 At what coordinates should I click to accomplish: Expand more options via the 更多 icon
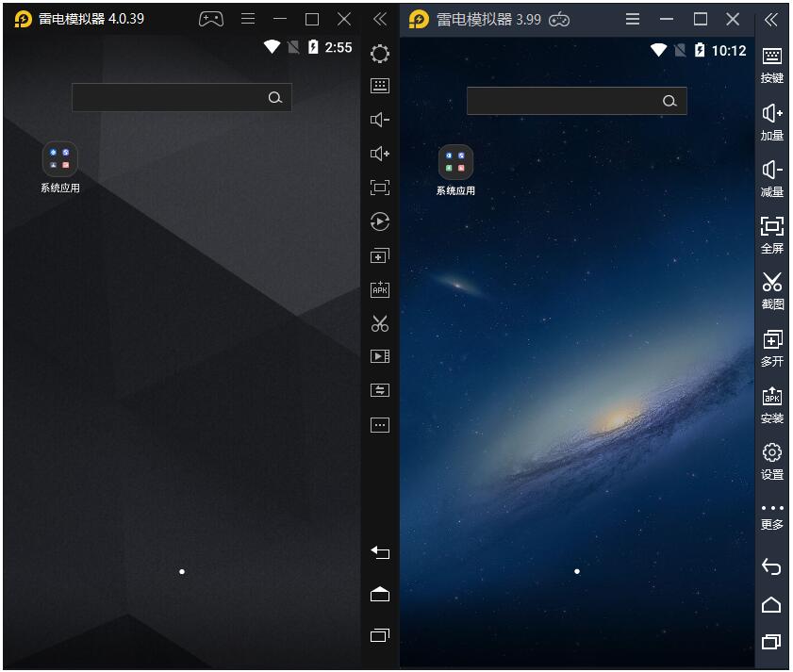[x=772, y=509]
